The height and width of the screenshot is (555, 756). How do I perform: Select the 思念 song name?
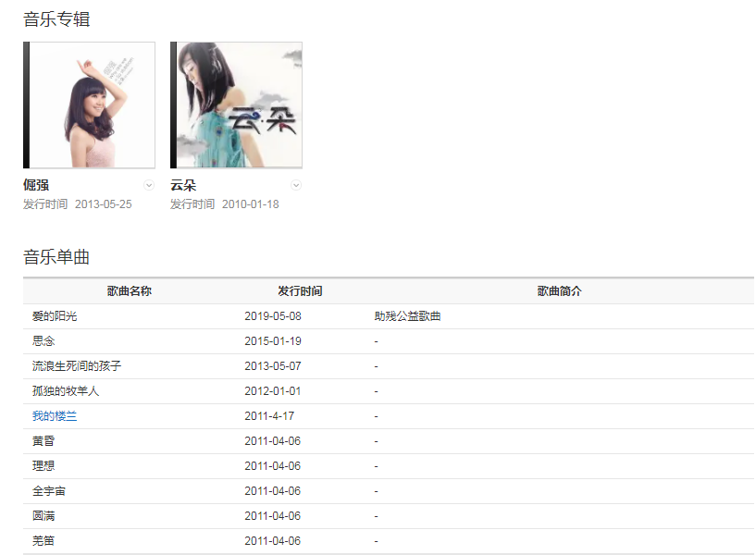43,341
